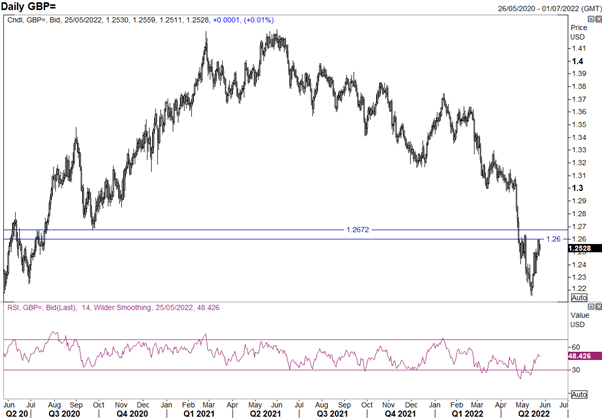The image size is (602, 418).
Task: Click the Dec month label above Q4 2021
Action: coord(411,405)
